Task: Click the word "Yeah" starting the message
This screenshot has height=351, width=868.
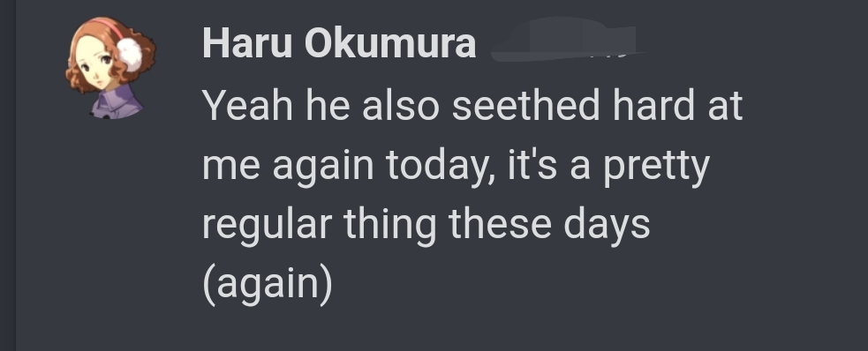Action: coord(247,105)
